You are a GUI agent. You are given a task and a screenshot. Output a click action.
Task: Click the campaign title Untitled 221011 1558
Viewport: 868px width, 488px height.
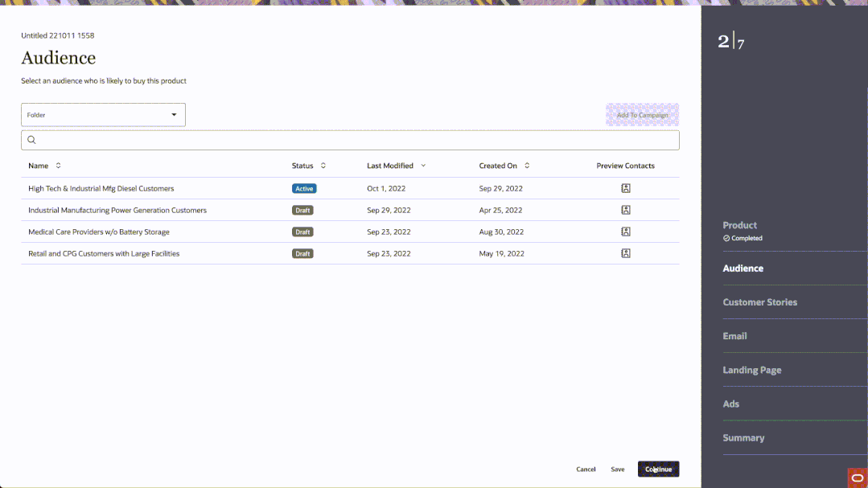(x=58, y=35)
